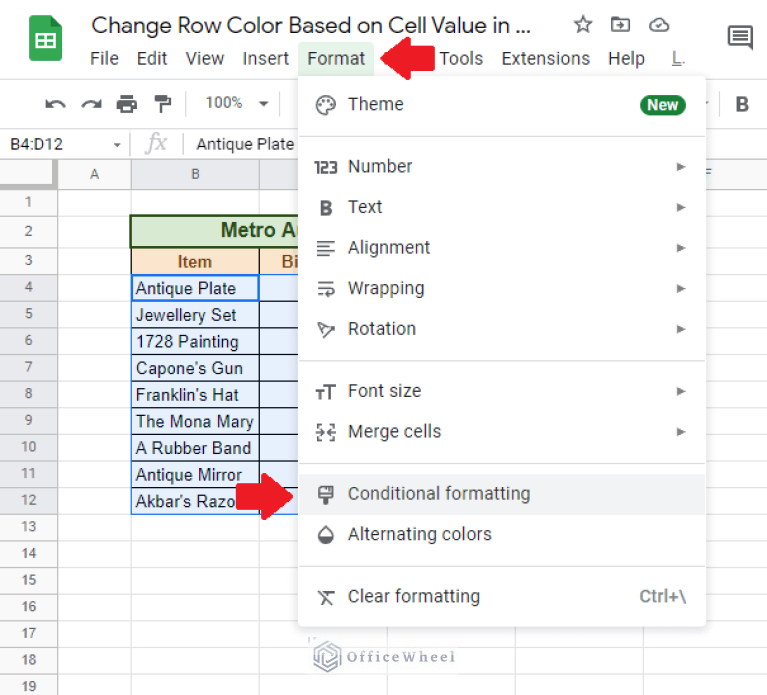Image resolution: width=767 pixels, height=695 pixels.
Task: Click the Google Sheets home logo
Action: pyautogui.click(x=45, y=40)
